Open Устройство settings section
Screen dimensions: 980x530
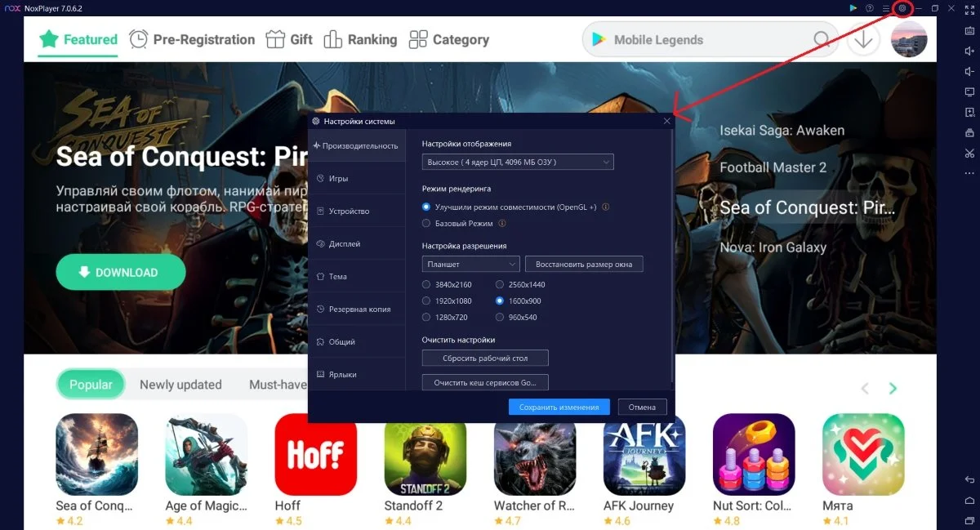(x=356, y=211)
